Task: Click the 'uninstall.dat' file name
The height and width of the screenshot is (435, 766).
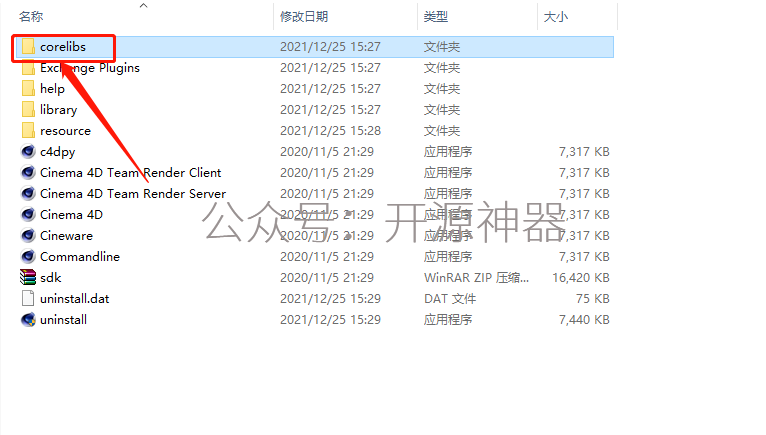Action: pos(75,299)
